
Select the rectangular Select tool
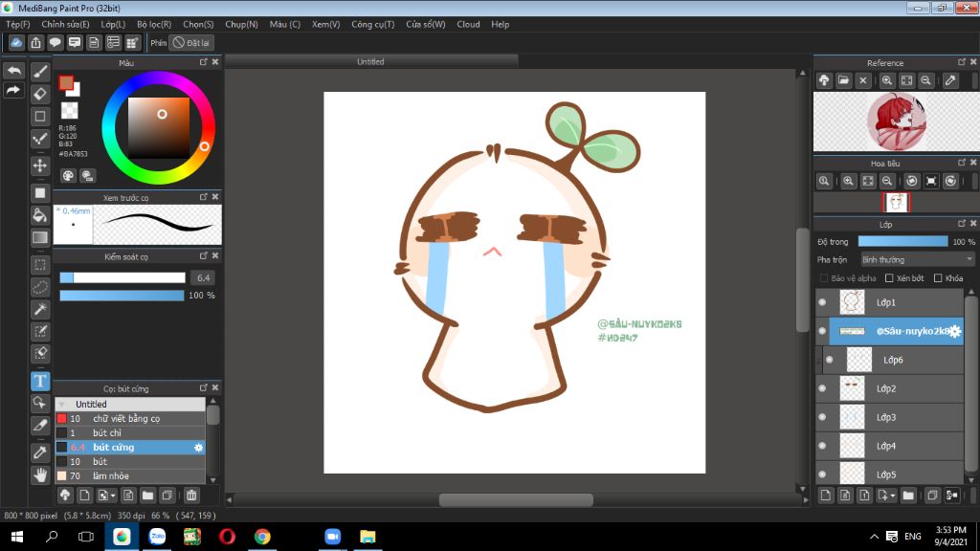coord(40,265)
